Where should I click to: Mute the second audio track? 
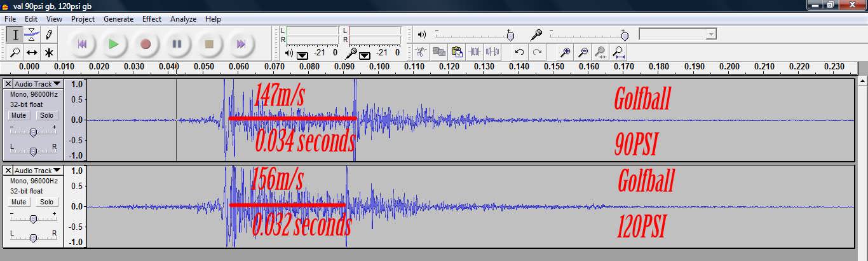point(18,202)
